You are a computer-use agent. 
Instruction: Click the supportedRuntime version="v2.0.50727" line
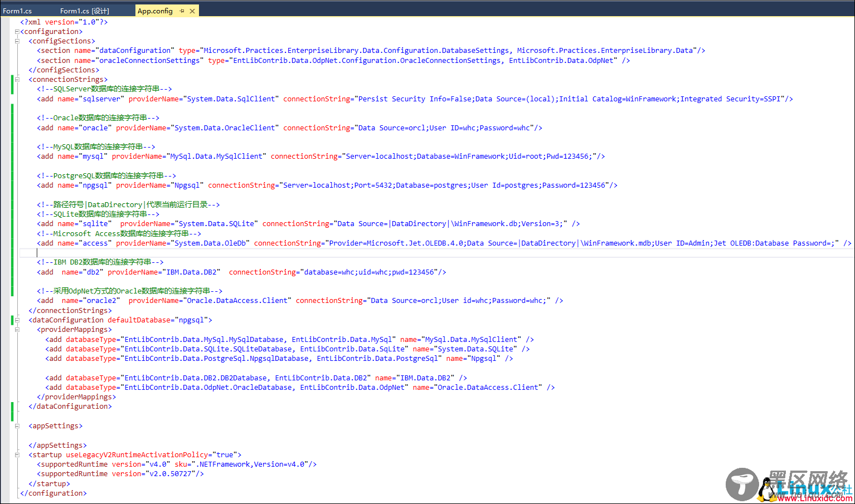point(120,474)
